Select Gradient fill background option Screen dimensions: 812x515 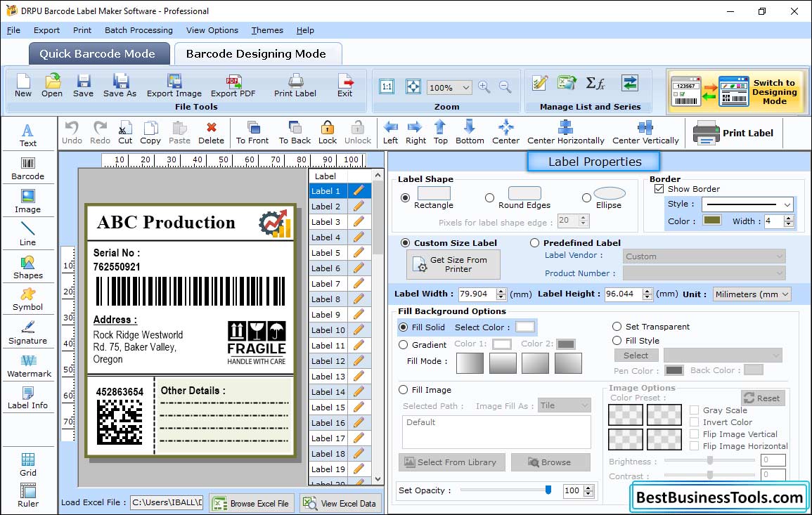pyautogui.click(x=404, y=345)
